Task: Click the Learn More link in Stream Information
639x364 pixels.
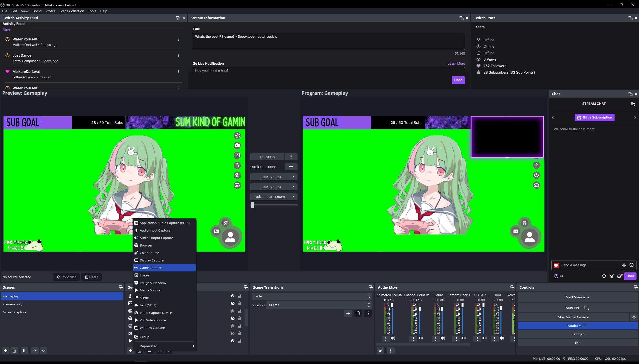Action: pyautogui.click(x=456, y=63)
